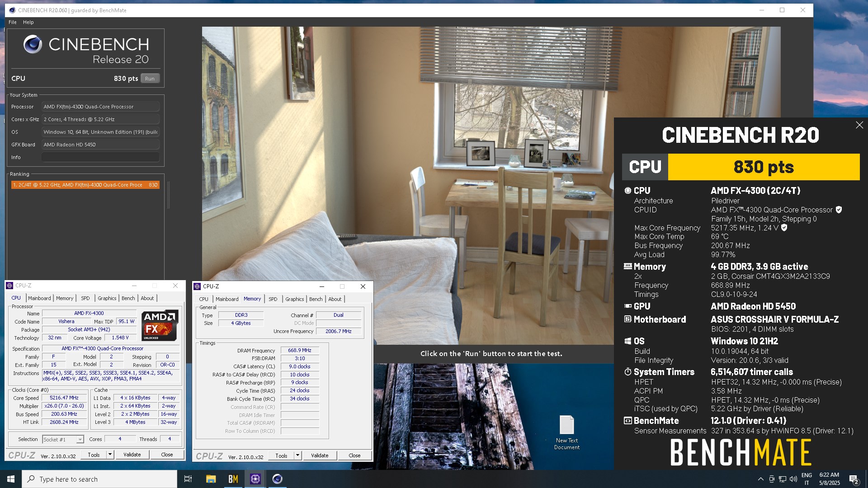The image size is (868, 488).
Task: Open the volume control tray icon
Action: [793, 479]
